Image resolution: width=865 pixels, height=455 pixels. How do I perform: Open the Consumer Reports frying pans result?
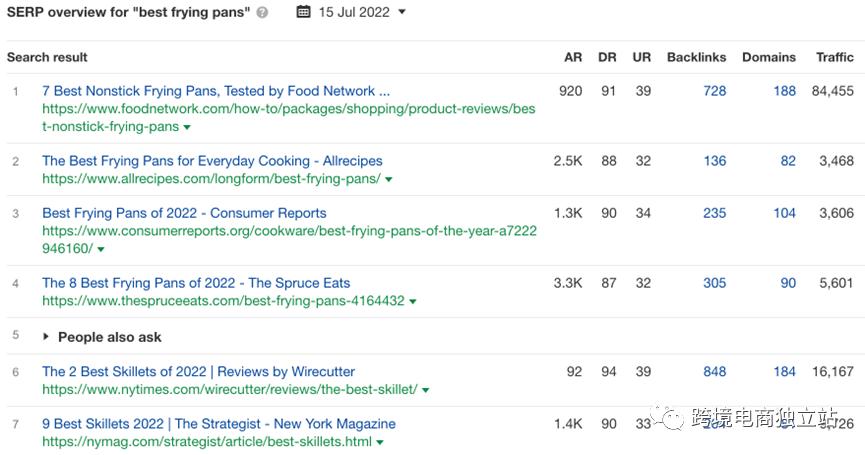pyautogui.click(x=184, y=213)
